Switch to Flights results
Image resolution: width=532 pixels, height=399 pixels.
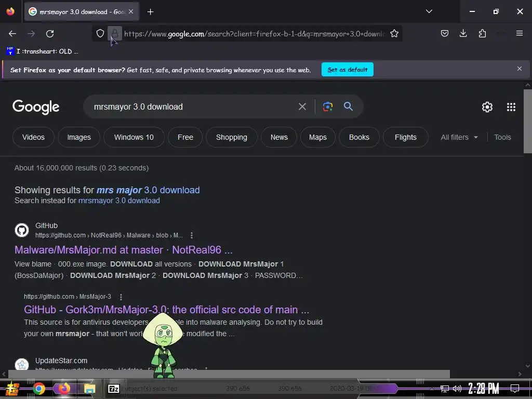(x=405, y=137)
